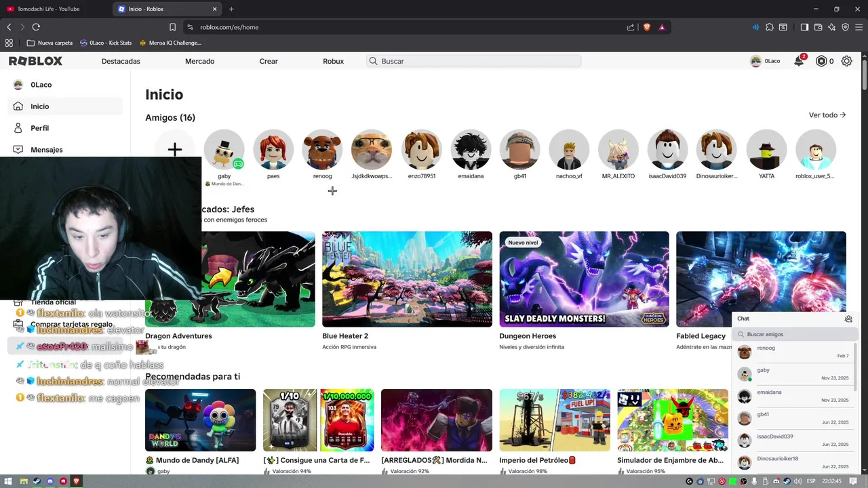Open the 0Laco - Kick Stats bookmark

pyautogui.click(x=106, y=43)
